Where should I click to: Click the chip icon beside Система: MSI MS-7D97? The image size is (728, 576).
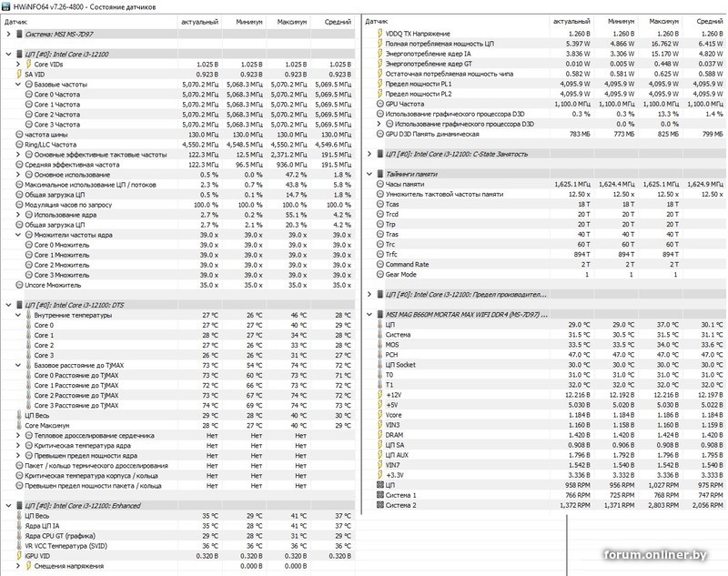21,34
